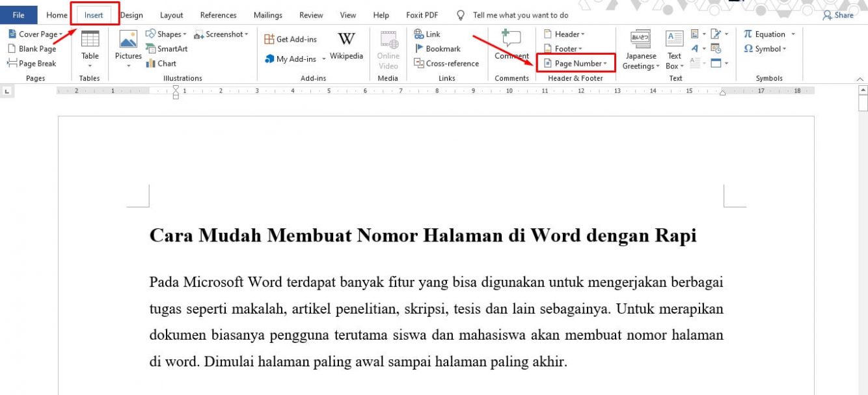Screen dimensions: 868x395
Task: Click the Cross-reference button
Action: [446, 63]
